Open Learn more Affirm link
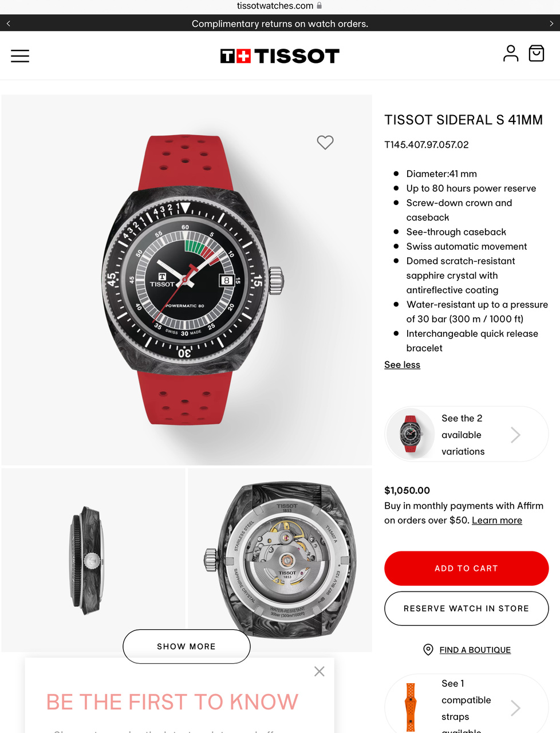The image size is (560, 733). coord(497,520)
